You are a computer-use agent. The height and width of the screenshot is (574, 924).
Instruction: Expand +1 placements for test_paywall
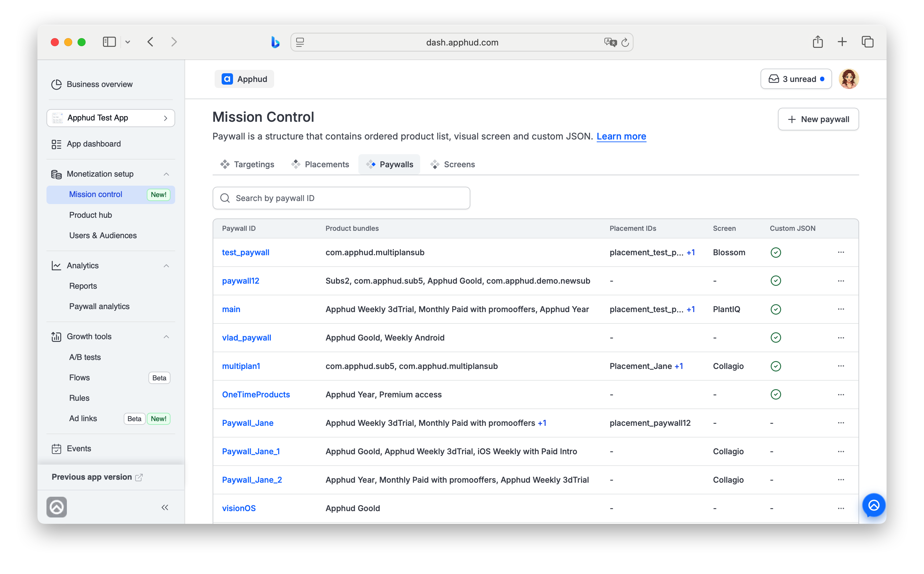(690, 253)
